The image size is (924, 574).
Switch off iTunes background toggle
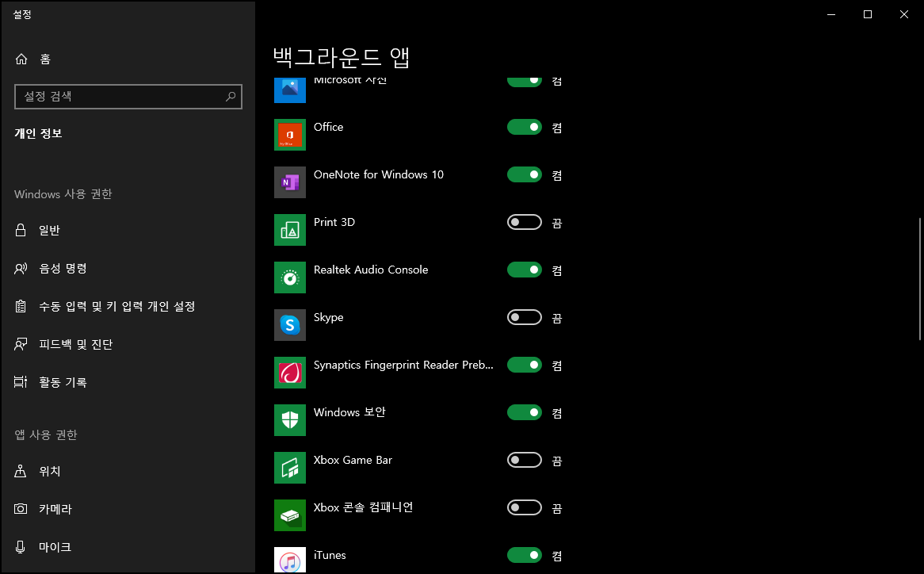click(525, 555)
